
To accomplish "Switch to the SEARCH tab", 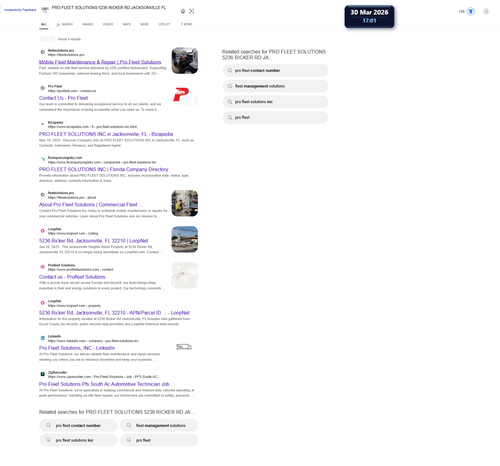I will (x=65, y=24).
